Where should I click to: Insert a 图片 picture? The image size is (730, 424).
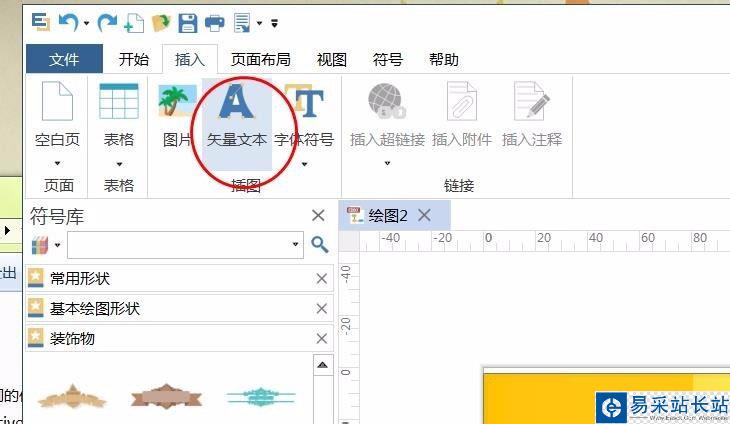177,115
